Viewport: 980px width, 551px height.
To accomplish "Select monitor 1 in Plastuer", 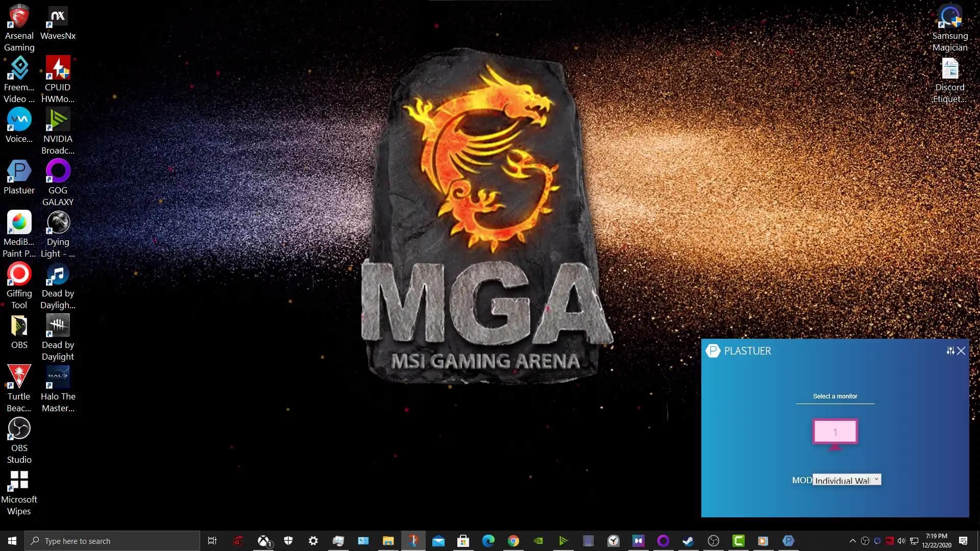I will (x=835, y=434).
